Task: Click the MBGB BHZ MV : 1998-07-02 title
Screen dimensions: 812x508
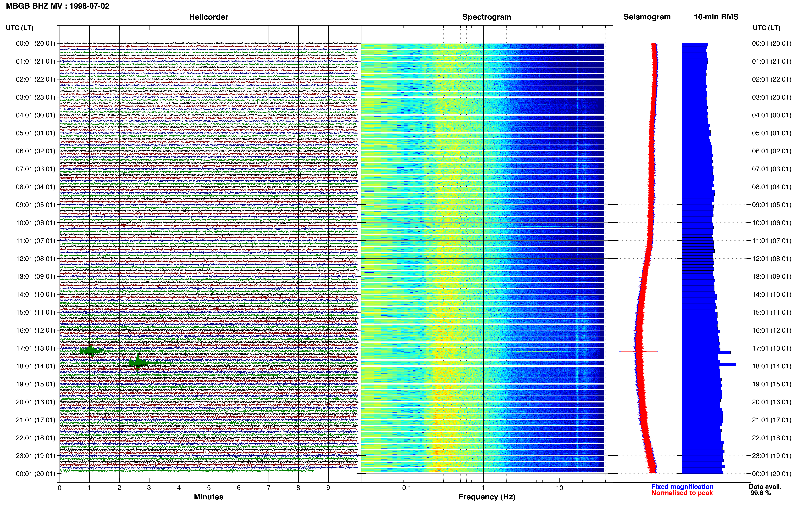Action: (x=57, y=6)
